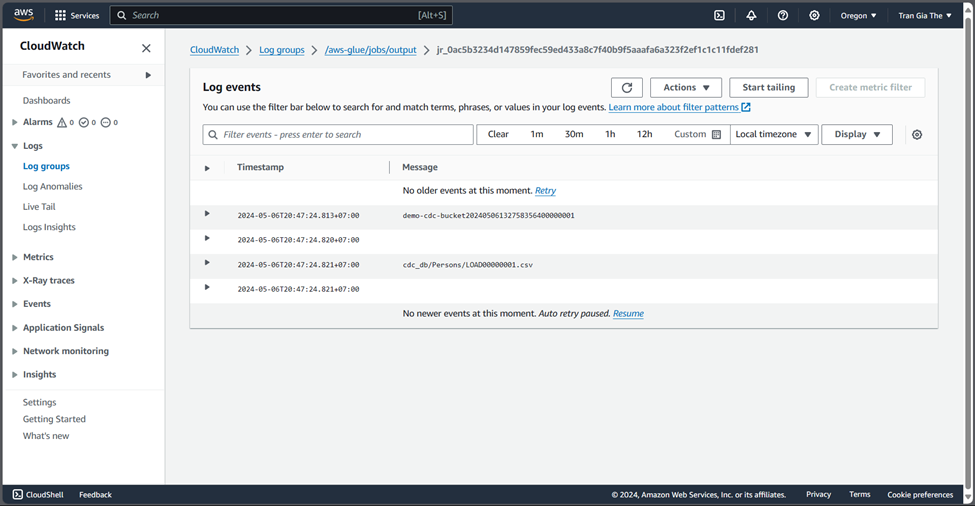The image size is (975, 506).
Task: Open CloudShell from the footer
Action: [38, 495]
